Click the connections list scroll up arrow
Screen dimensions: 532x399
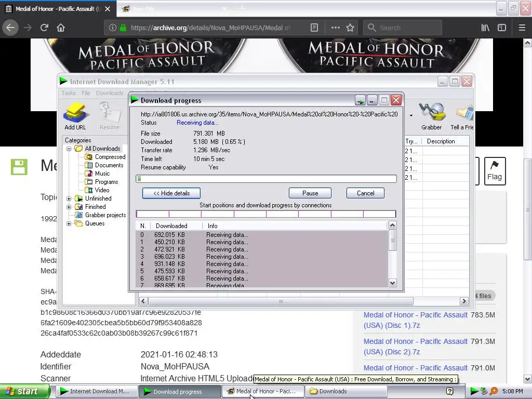click(393, 225)
